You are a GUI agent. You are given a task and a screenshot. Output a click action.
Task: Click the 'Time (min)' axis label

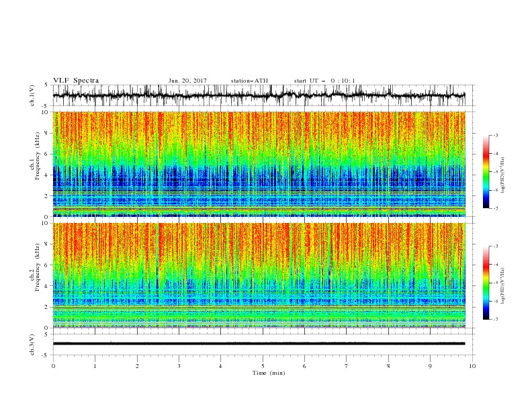269,373
